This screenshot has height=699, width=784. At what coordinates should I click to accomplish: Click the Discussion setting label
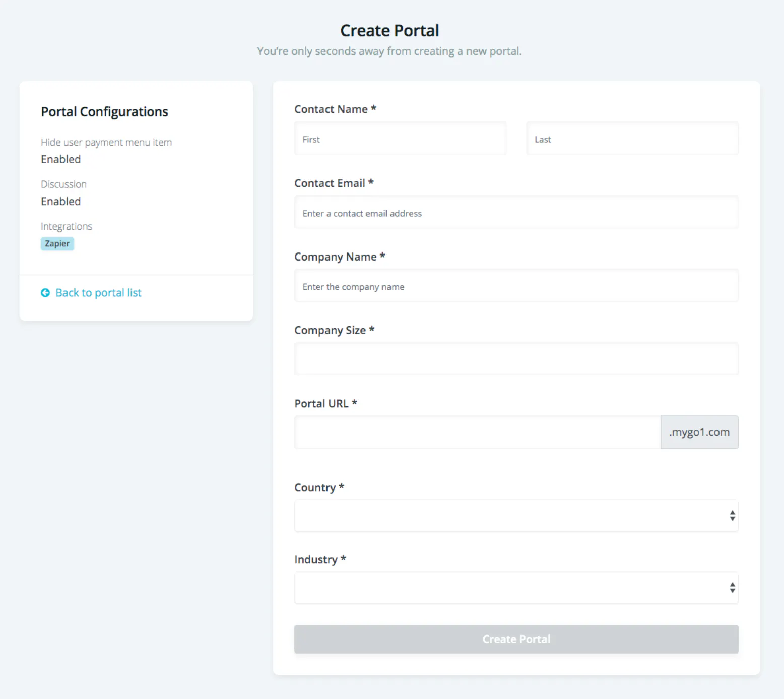click(63, 184)
